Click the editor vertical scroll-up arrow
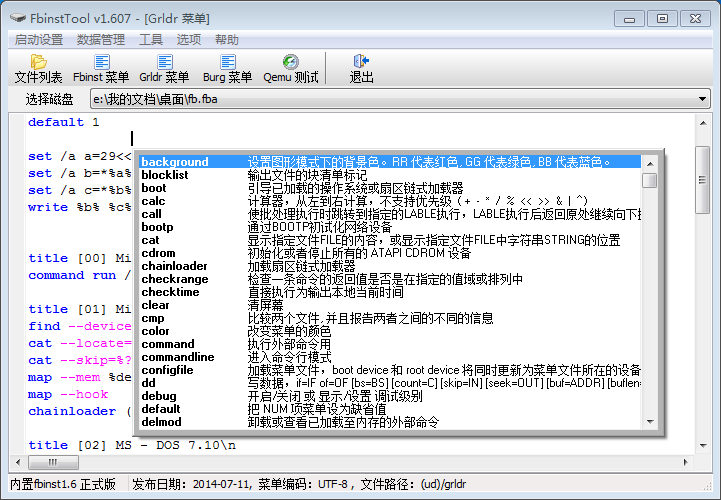The image size is (721, 500). click(703, 123)
